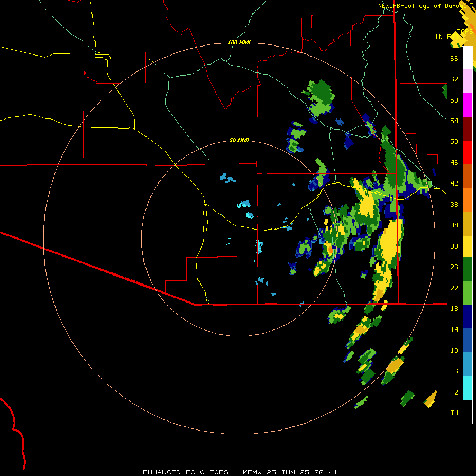Click the white swatch atop the legend

[467, 58]
